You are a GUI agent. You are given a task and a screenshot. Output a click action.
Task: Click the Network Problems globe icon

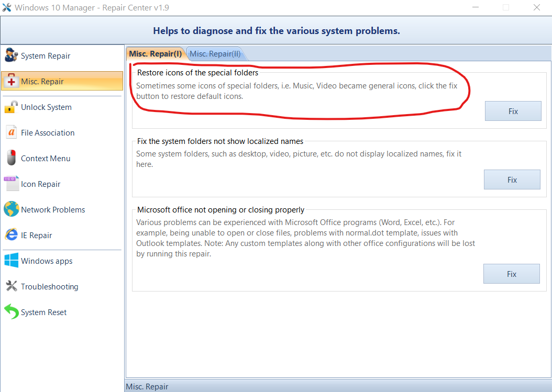click(x=12, y=209)
